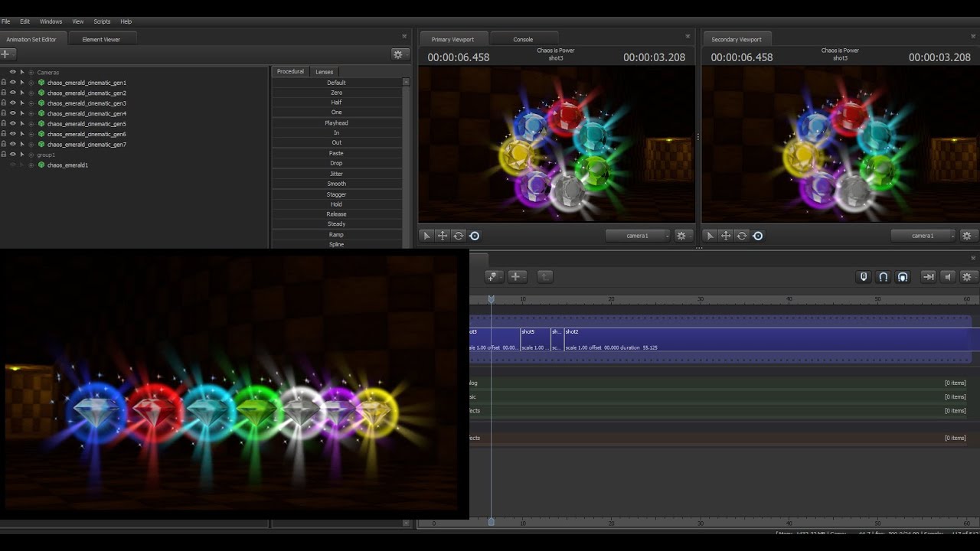The width and height of the screenshot is (980, 551).
Task: Choose selection arrow tool in Secondary Viewport
Action: (x=710, y=236)
